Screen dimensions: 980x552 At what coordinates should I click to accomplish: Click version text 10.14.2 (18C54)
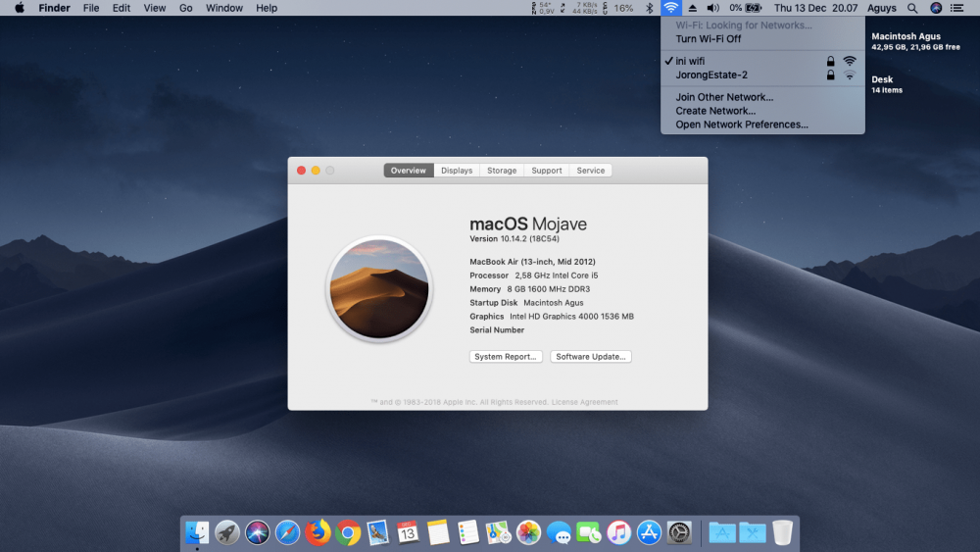pos(514,239)
